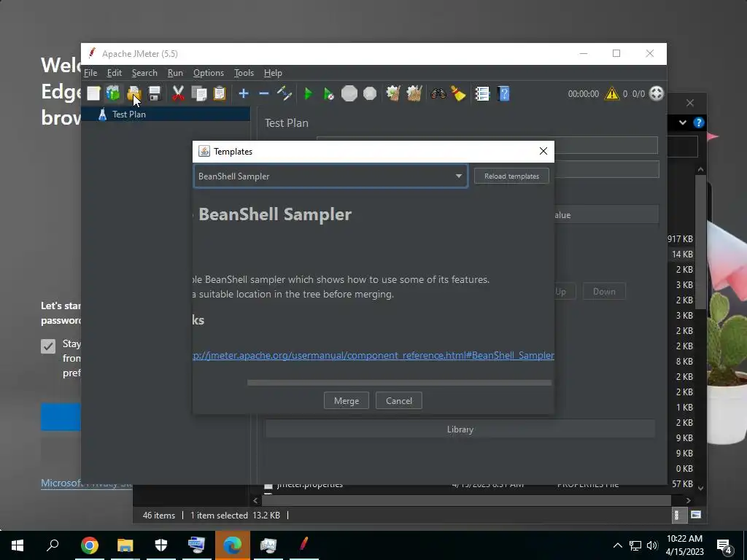Click the File Explorer large icons view

695,515
